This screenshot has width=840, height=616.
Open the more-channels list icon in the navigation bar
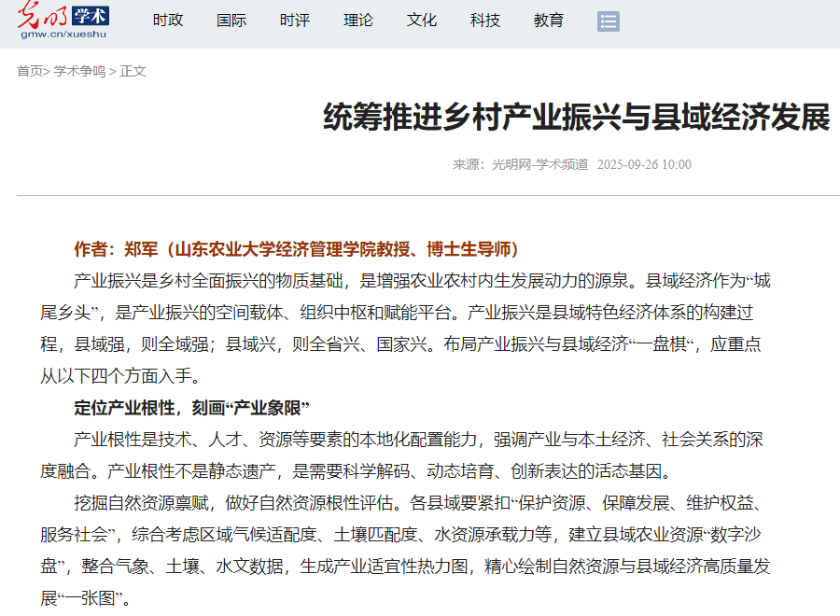[609, 21]
